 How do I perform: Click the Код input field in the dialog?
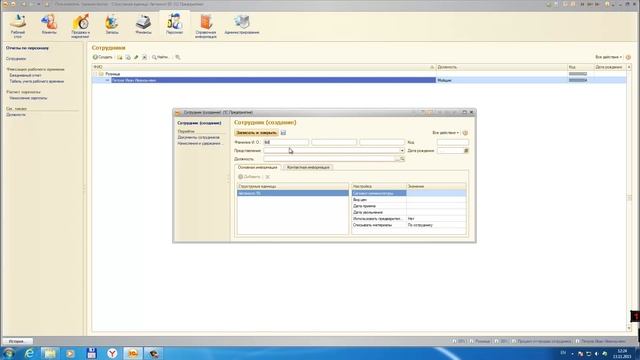pyautogui.click(x=453, y=142)
